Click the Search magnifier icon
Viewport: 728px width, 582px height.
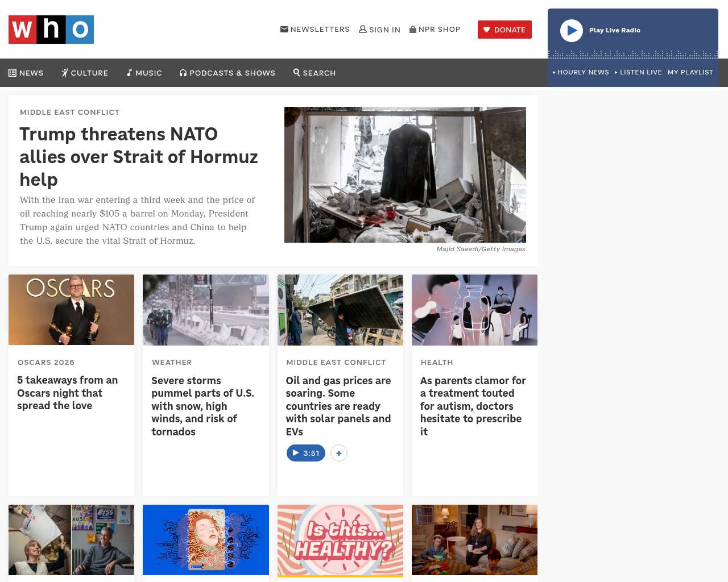[x=296, y=72]
